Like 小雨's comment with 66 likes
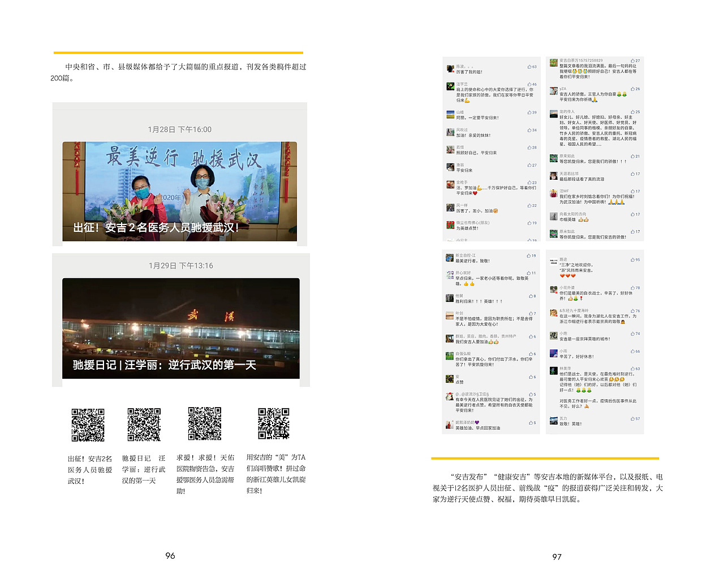 click(632, 351)
